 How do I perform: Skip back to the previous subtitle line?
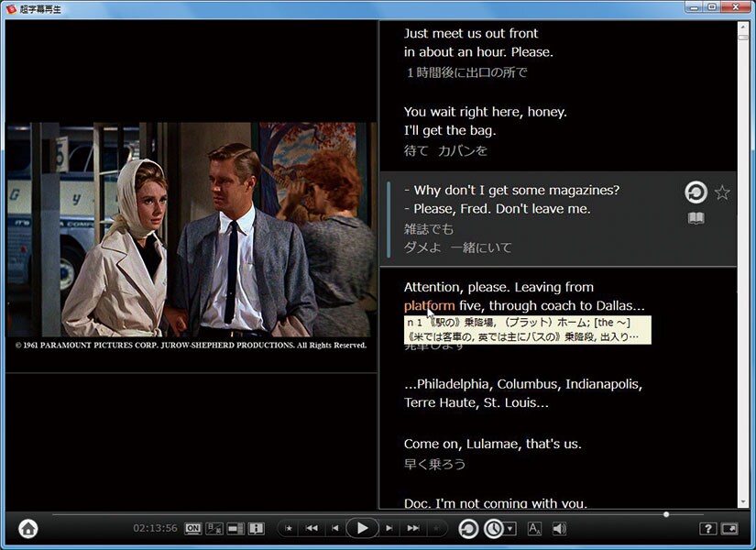pyautogui.click(x=335, y=528)
